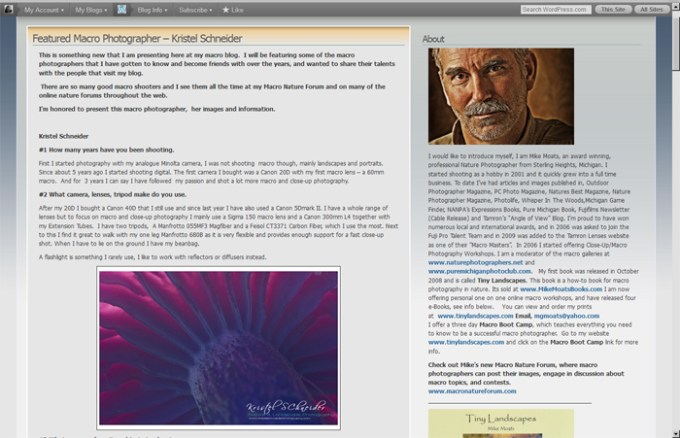Open the Blog Info dropdown menu
This screenshot has height=438, width=680.
click(x=152, y=9)
